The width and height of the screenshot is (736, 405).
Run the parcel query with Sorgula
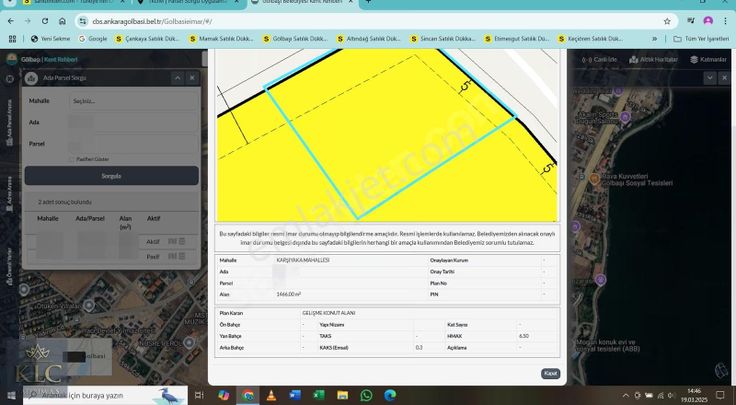coord(112,176)
